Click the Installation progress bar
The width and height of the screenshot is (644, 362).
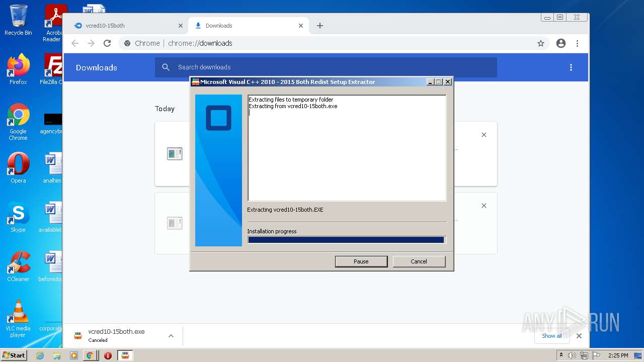click(347, 240)
